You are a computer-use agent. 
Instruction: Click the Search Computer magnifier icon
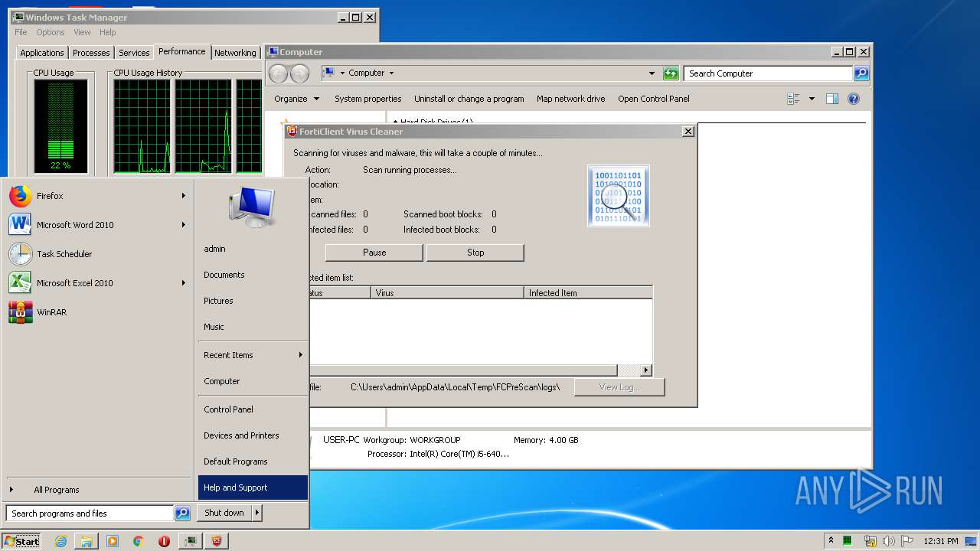pos(861,73)
